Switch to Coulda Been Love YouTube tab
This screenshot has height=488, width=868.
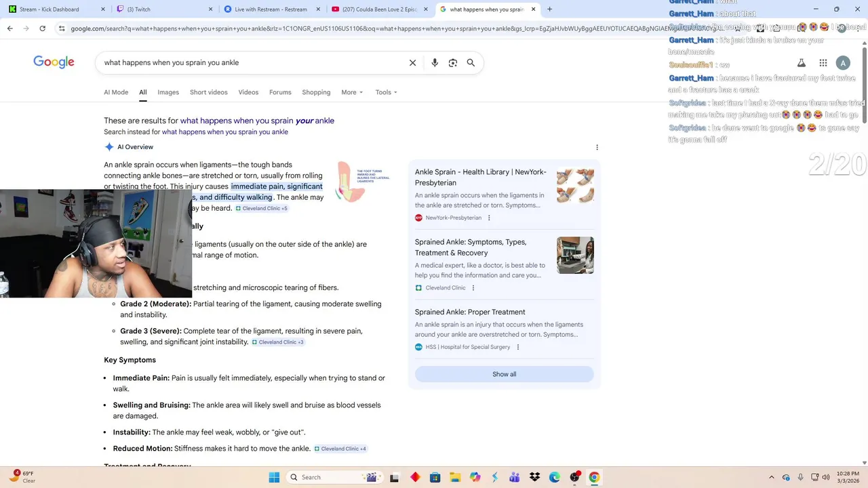coord(379,9)
